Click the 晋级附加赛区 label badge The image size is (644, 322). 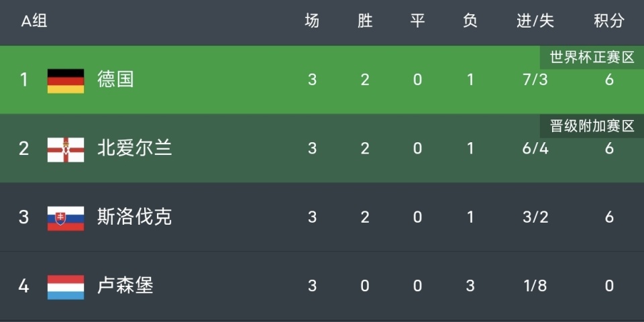[592, 126]
